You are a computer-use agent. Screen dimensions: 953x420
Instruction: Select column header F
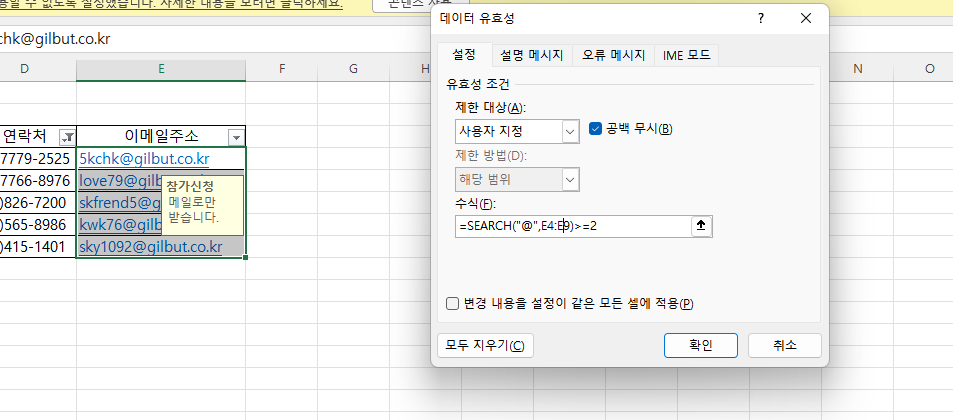pos(282,69)
